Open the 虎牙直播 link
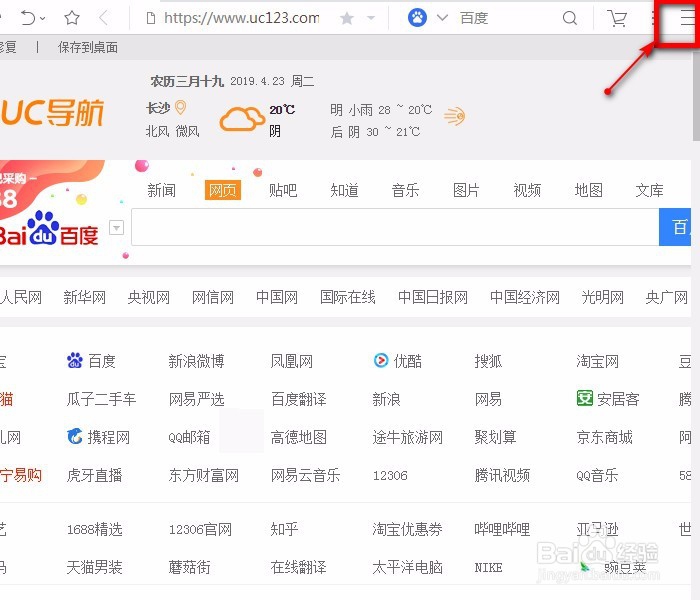The image size is (700, 600). click(x=94, y=475)
